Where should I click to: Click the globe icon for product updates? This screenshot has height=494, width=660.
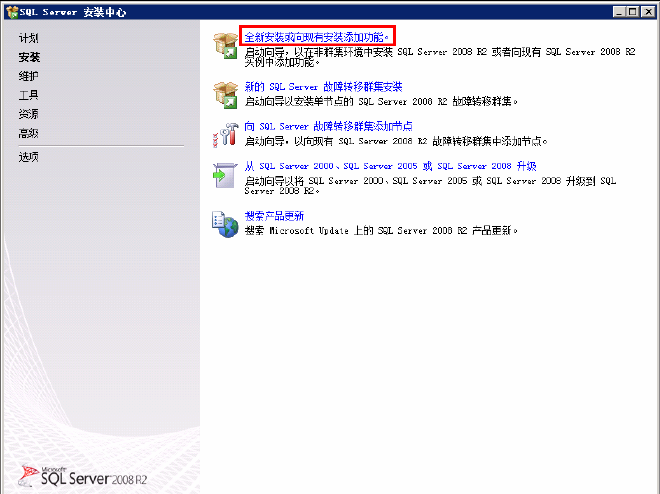click(225, 224)
